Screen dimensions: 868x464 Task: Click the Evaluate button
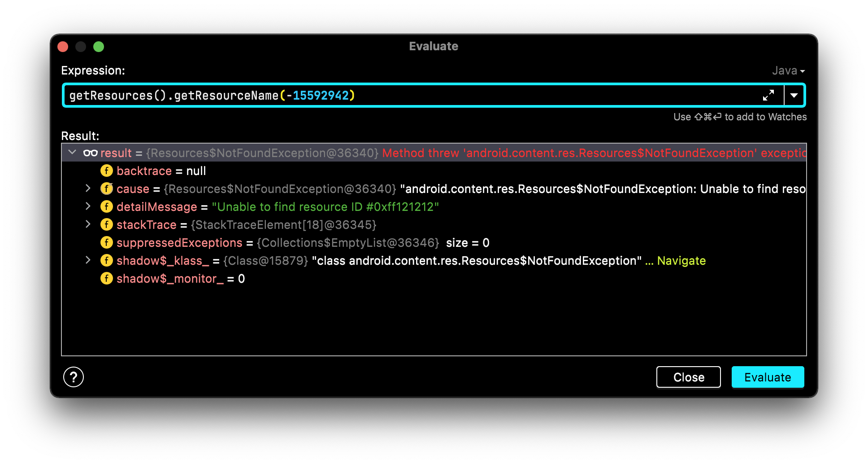click(768, 377)
